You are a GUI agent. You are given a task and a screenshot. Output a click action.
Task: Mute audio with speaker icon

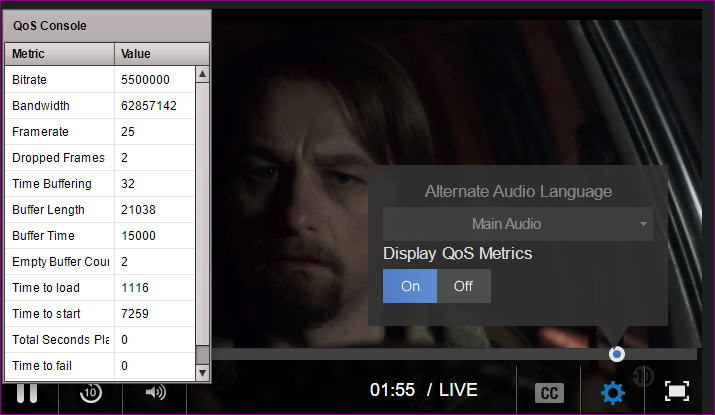click(x=155, y=392)
